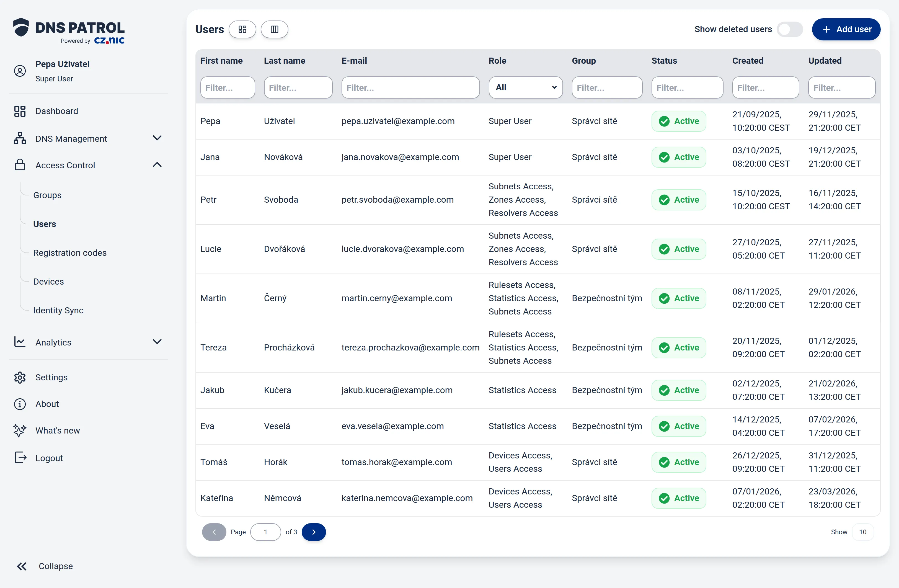Expand the Analytics menu chevron
Image resolution: width=899 pixels, height=588 pixels.
157,342
